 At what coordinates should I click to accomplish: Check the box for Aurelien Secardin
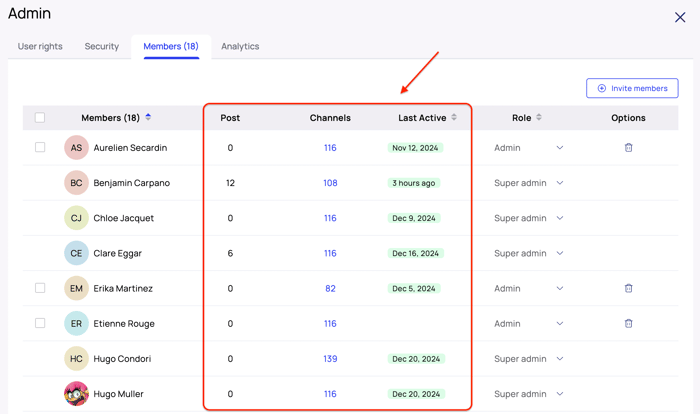40,148
